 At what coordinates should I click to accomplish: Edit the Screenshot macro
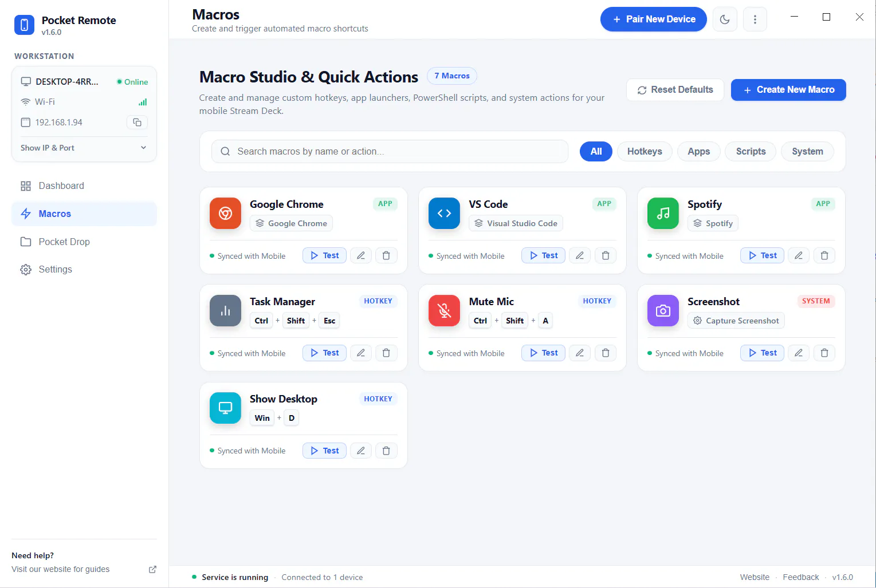pyautogui.click(x=799, y=353)
